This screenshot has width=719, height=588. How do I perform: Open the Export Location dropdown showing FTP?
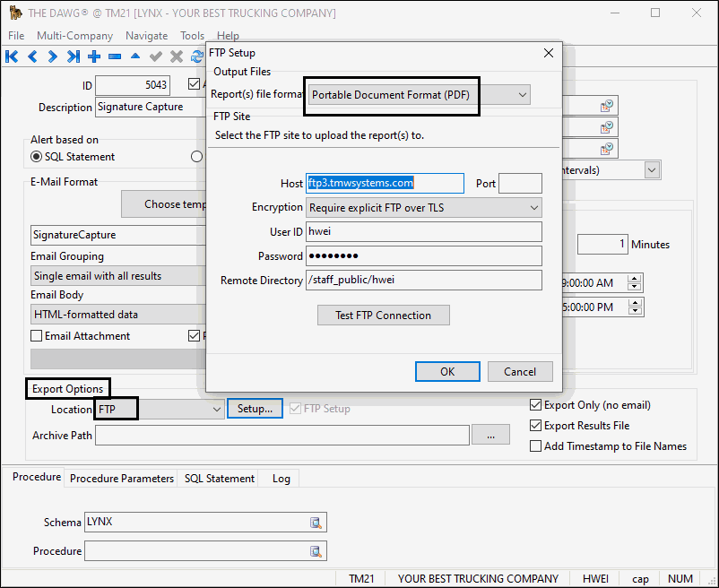(x=217, y=410)
